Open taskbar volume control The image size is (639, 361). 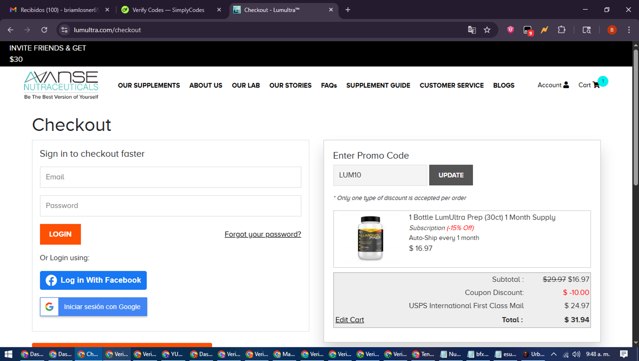576,354
